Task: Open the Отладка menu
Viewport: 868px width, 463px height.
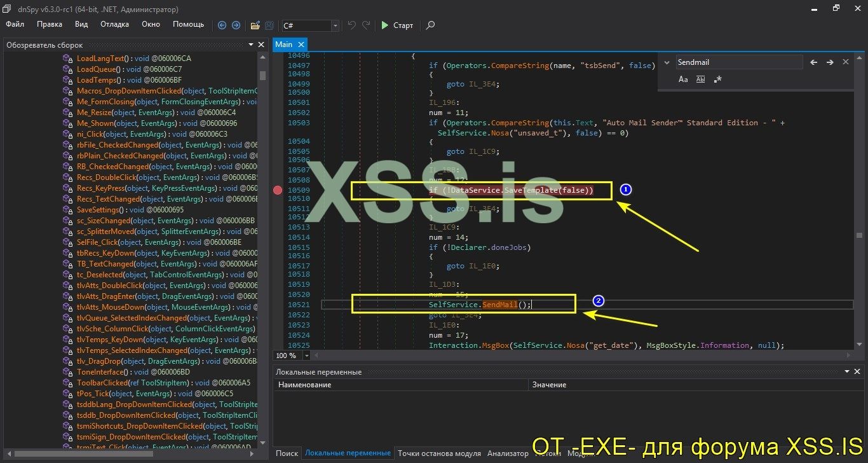Action: 114,24
